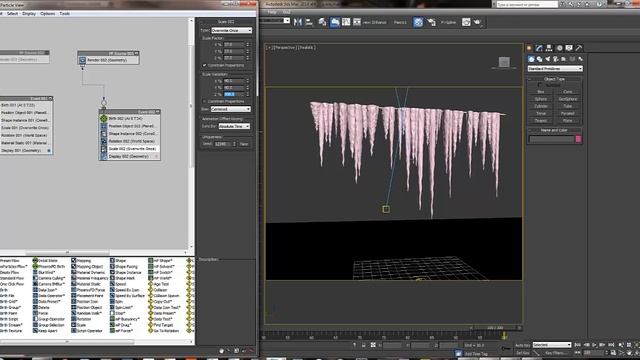The height and width of the screenshot is (360, 640).
Task: Open the Motion tab in command panel
Action: tap(559, 48)
